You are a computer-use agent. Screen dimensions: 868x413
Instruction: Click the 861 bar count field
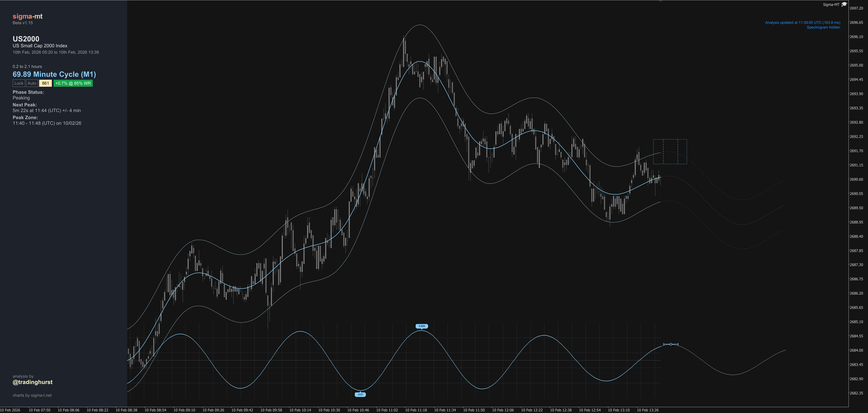45,83
